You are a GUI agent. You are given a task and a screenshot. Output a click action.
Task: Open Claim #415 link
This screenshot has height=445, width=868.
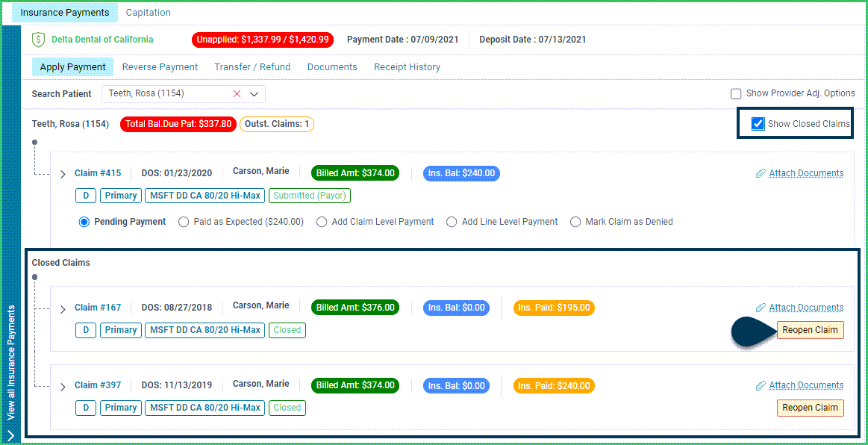point(98,173)
